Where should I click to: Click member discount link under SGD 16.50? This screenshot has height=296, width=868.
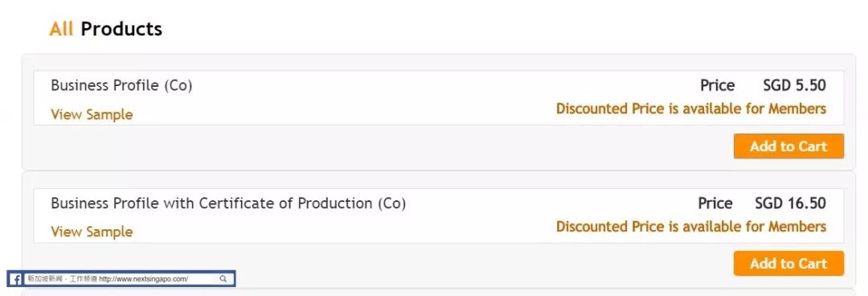point(691,227)
